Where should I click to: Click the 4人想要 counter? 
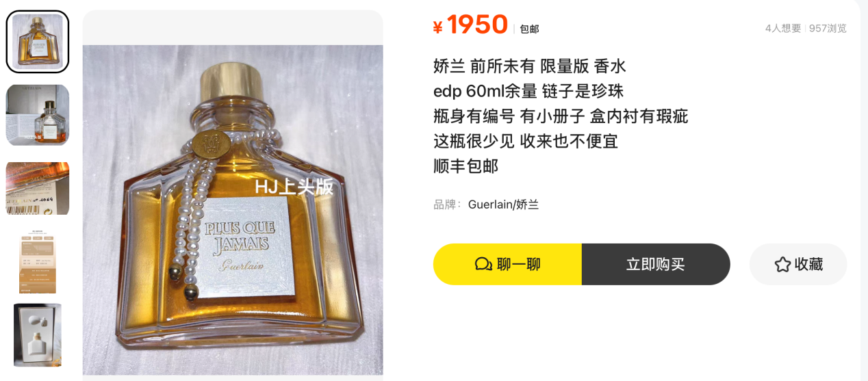coord(783,28)
